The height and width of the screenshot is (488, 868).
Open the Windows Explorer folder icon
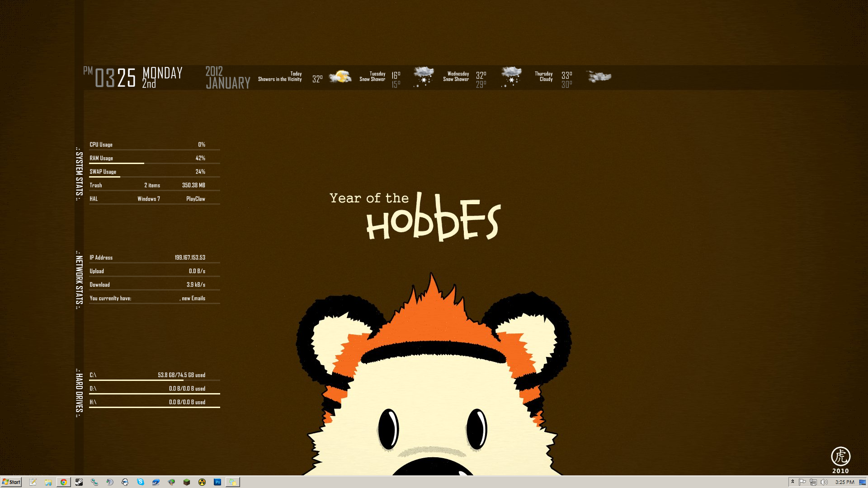(48, 482)
